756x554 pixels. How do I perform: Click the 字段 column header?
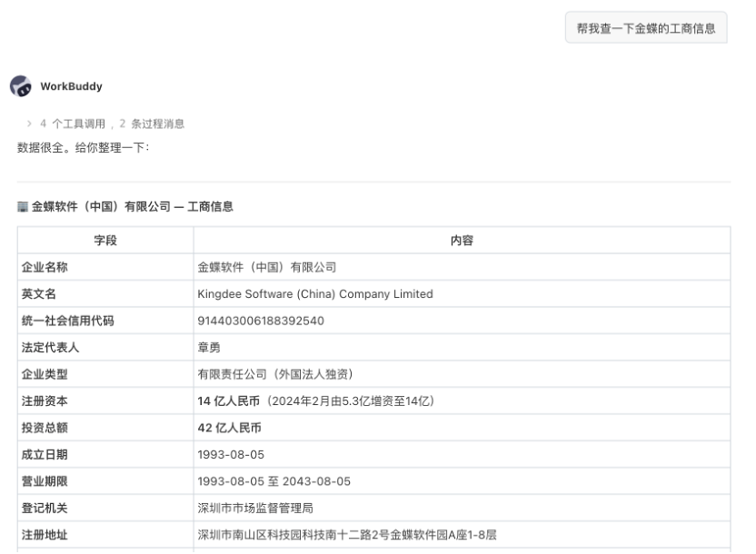[x=105, y=241]
